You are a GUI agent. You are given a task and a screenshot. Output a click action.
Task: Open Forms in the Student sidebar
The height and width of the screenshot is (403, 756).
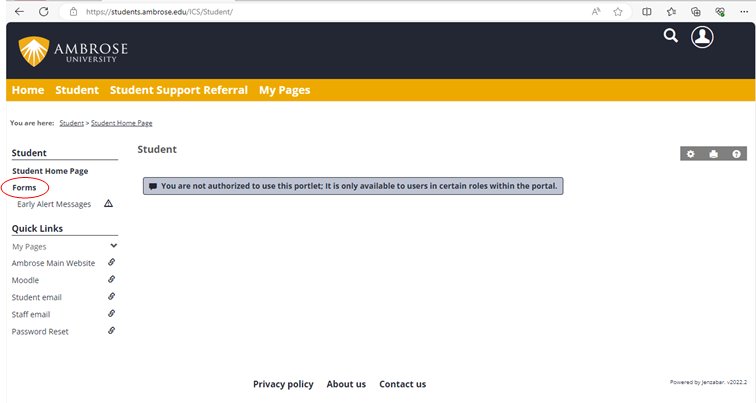[x=25, y=188]
